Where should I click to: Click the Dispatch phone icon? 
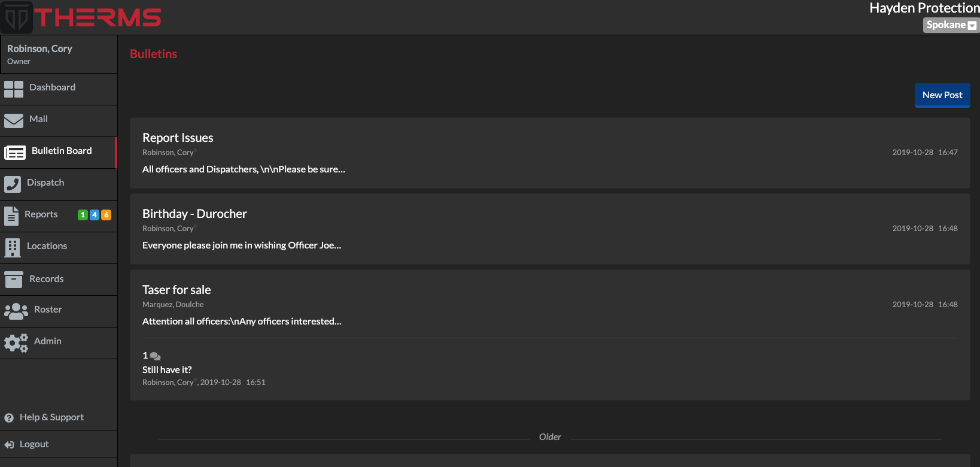(12, 184)
